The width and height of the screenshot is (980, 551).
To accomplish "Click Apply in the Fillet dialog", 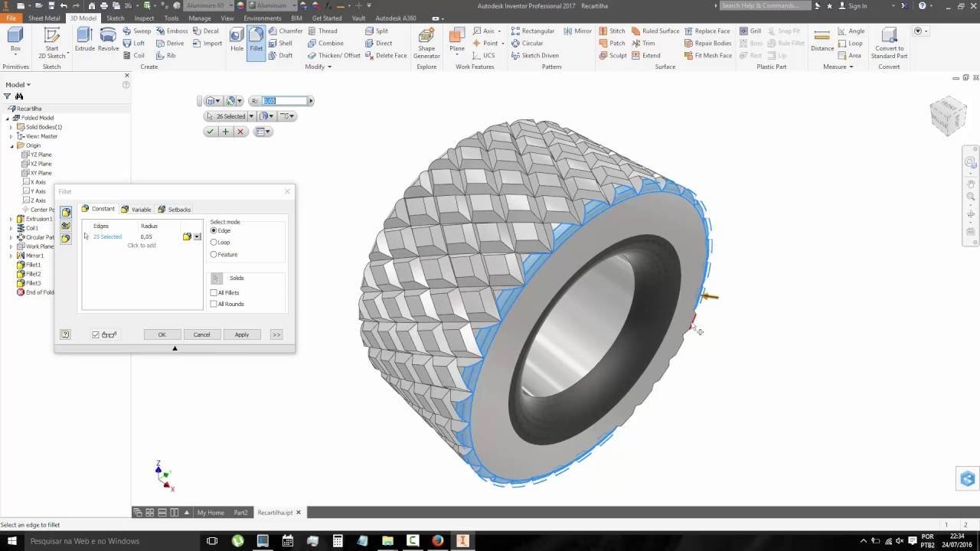I will click(x=241, y=334).
